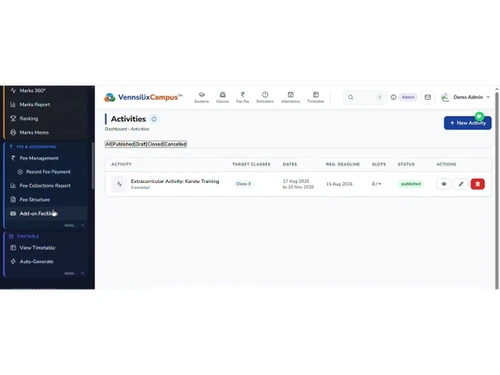Screen dimensions: 500x375
Task: Click the sidebar scrollbar
Action: point(93,167)
